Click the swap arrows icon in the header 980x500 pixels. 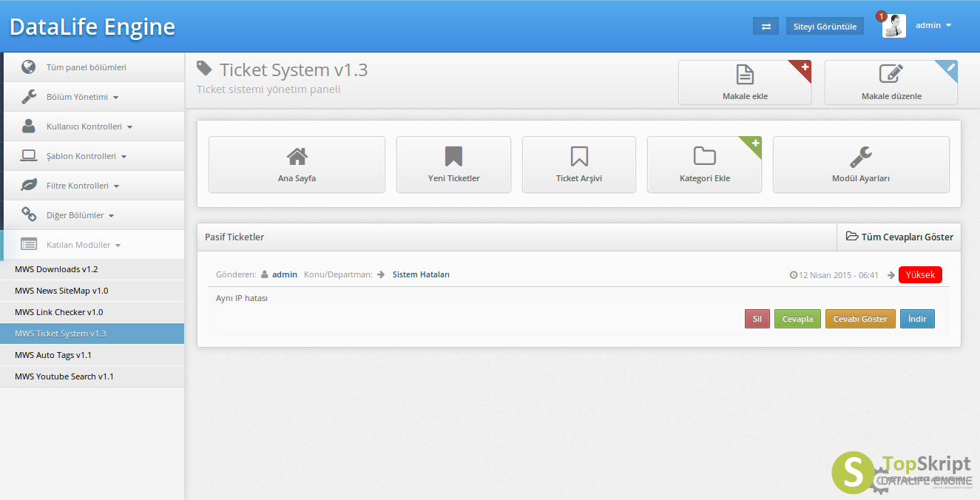pyautogui.click(x=766, y=26)
